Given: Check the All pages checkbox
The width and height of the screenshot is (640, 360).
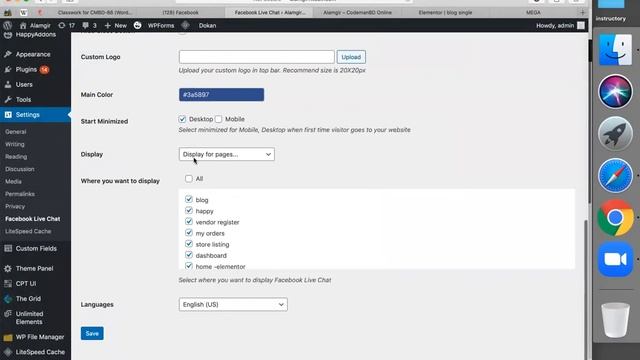Looking at the screenshot, I should [189, 178].
